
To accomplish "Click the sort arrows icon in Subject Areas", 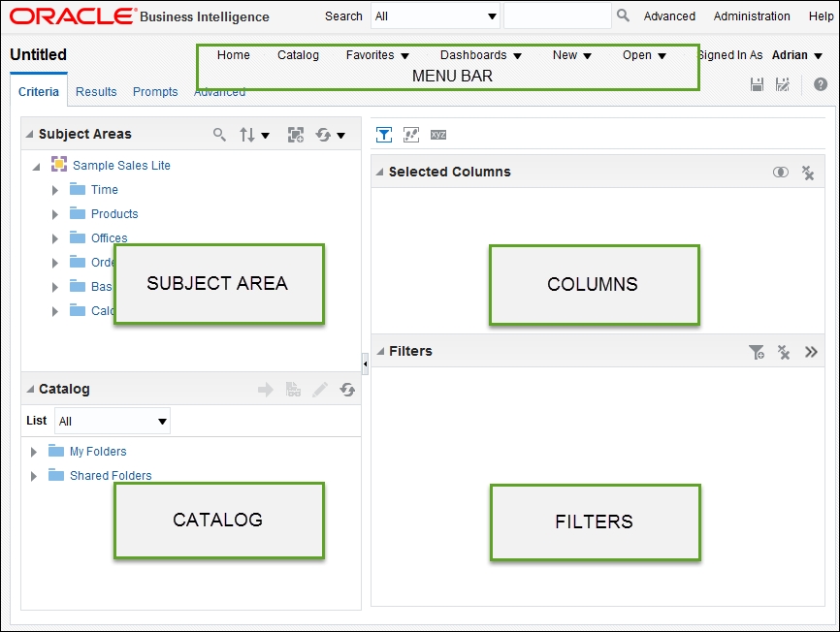I will pos(247,135).
